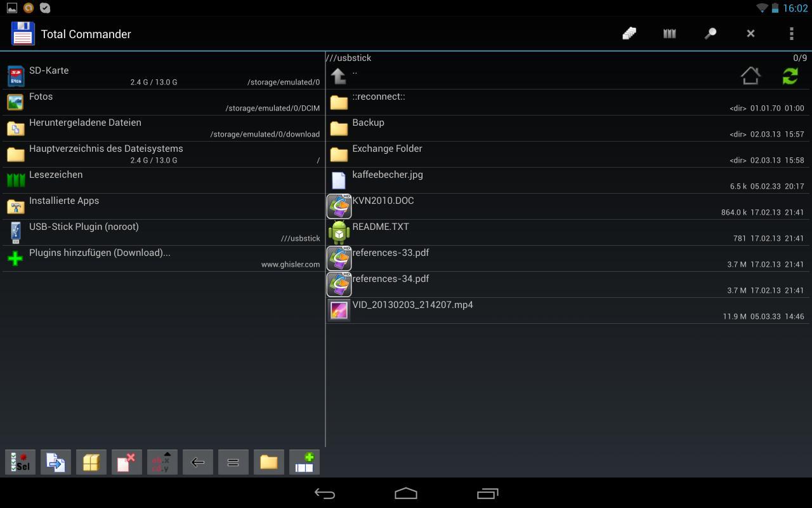Go to home directory with house icon

[x=750, y=76]
